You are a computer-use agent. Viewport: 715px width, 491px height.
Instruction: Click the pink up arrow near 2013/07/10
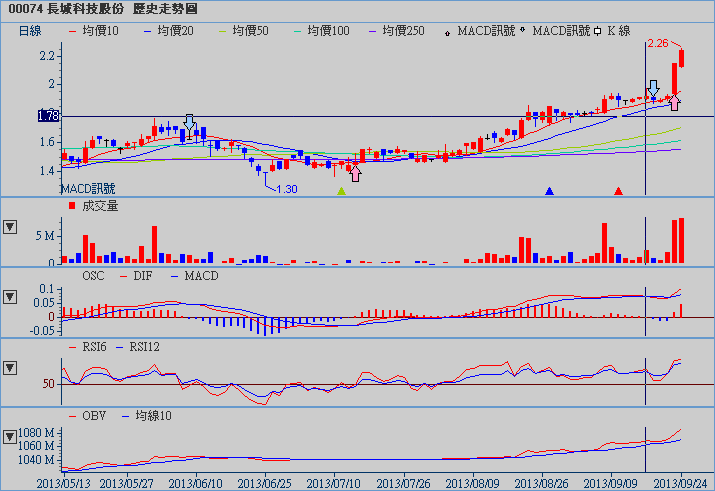(x=355, y=174)
